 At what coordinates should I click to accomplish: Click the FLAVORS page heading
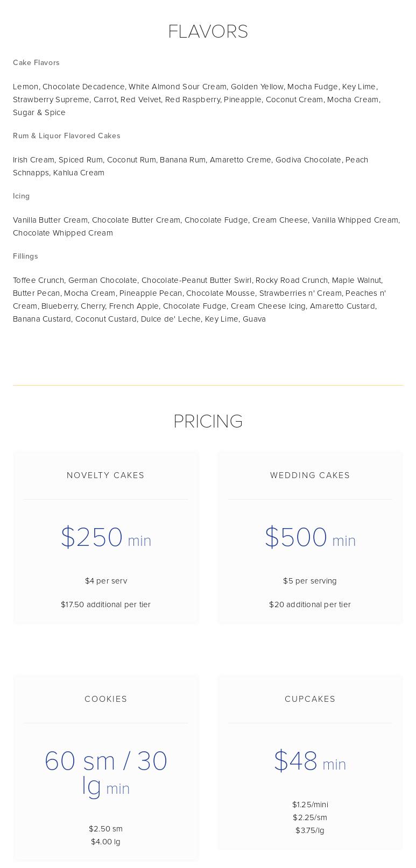[x=208, y=31]
